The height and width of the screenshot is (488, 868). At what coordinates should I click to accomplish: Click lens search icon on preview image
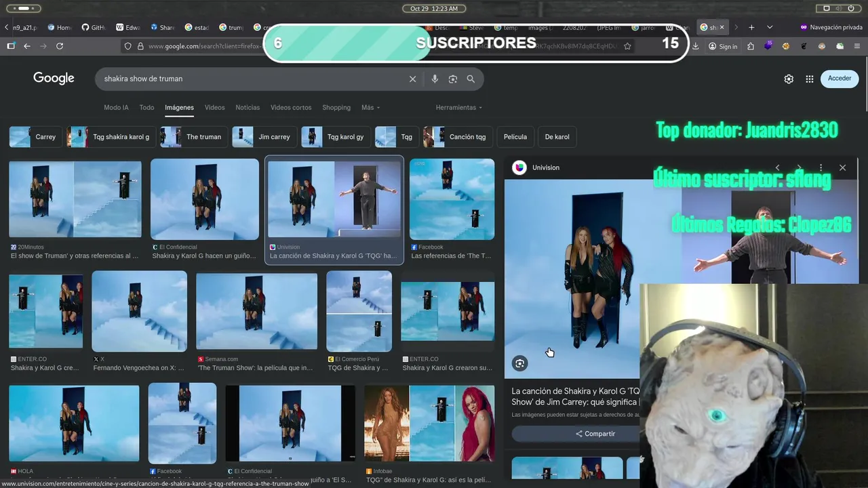pyautogui.click(x=520, y=363)
